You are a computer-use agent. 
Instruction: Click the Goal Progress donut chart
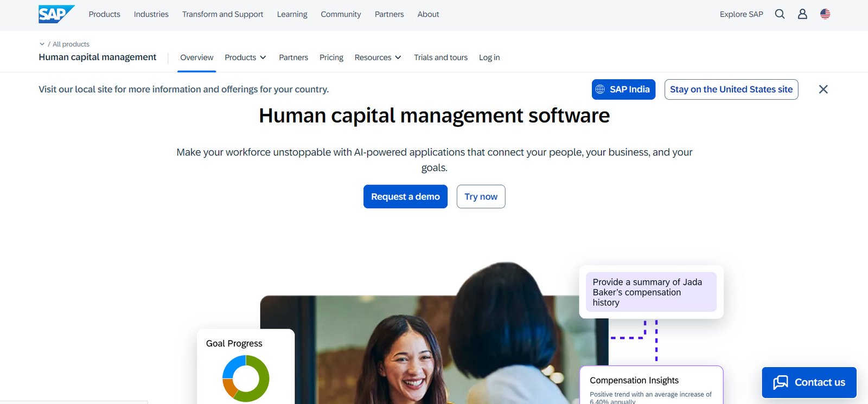coord(246,379)
